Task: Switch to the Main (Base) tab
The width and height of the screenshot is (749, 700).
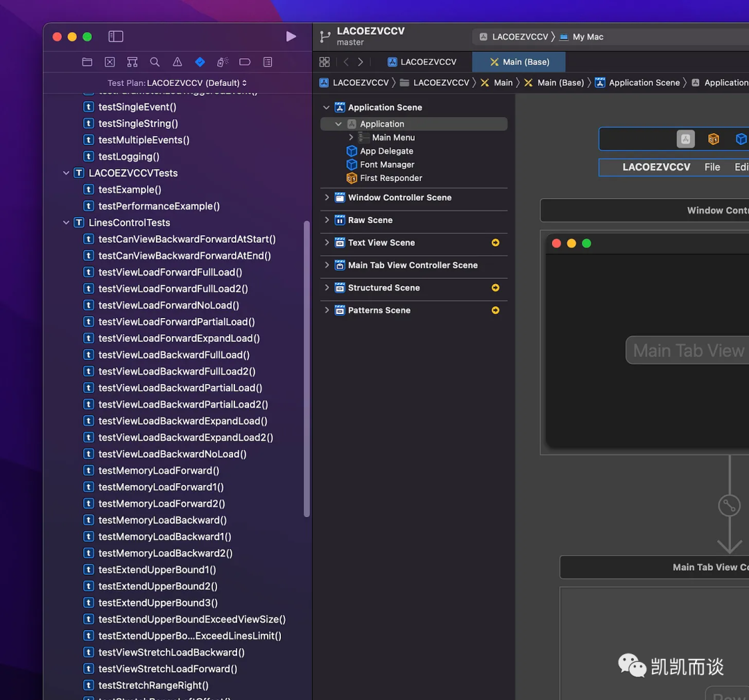Action: coord(519,62)
